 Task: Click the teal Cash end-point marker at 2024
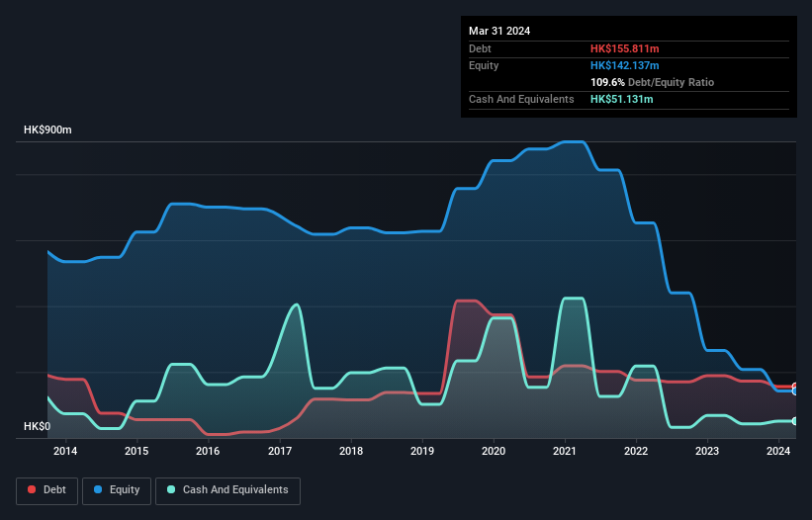coord(795,421)
